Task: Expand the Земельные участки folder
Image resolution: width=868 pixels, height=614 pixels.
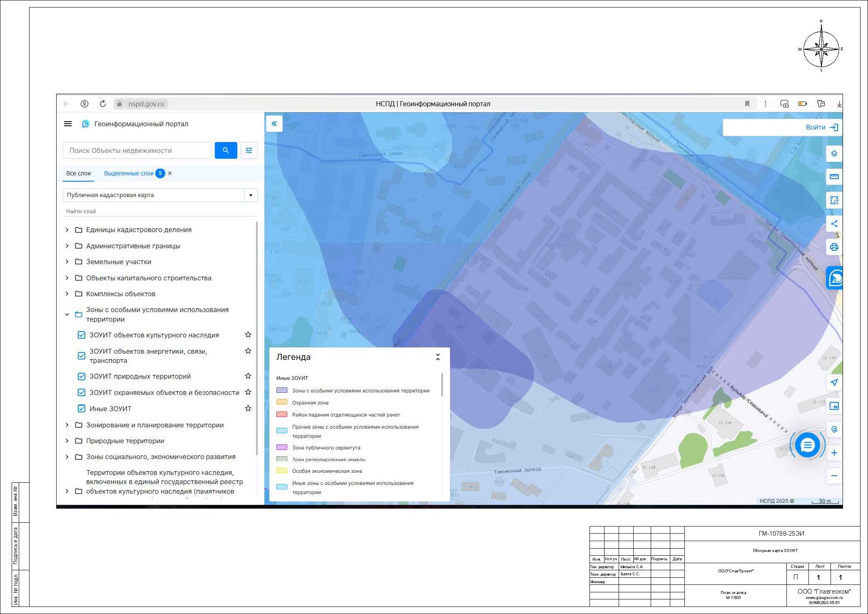Action: (x=67, y=262)
